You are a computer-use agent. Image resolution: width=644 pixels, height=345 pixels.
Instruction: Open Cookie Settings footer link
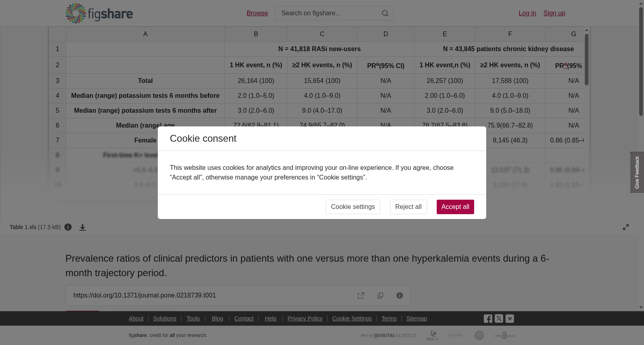click(352, 318)
